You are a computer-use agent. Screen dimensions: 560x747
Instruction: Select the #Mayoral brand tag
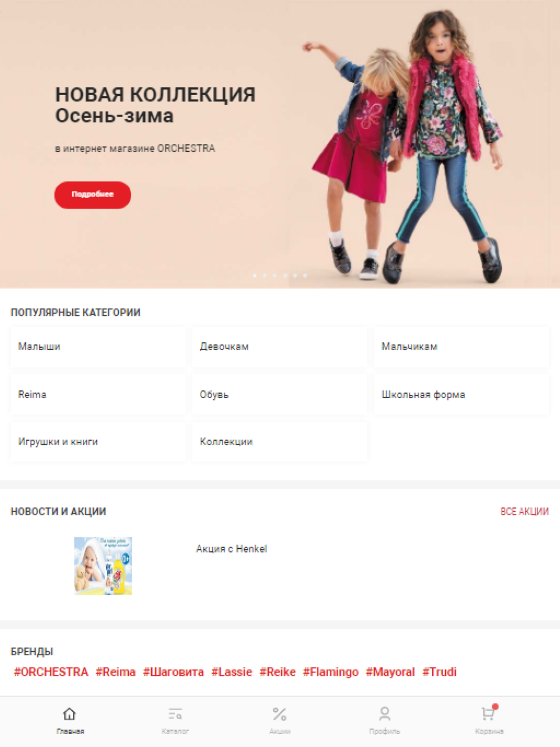pyautogui.click(x=390, y=672)
